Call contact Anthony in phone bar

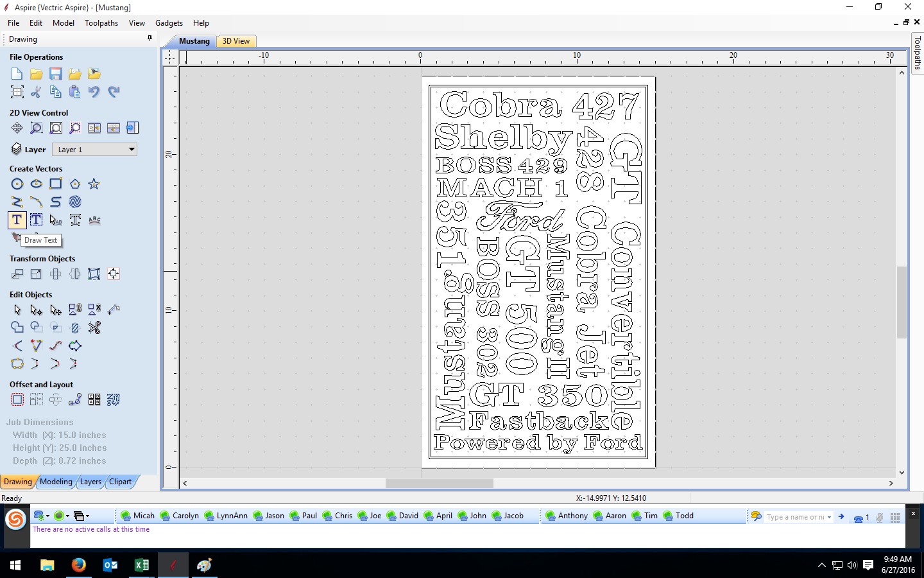coord(567,516)
